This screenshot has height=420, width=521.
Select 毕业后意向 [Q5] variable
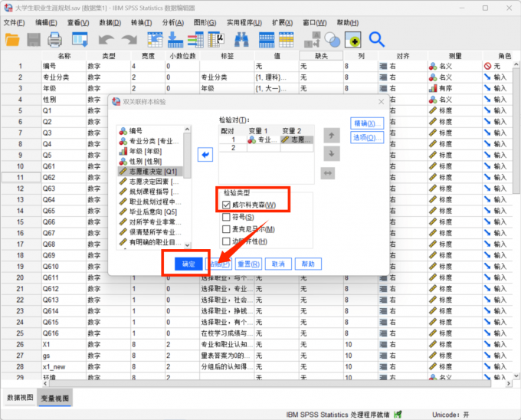pyautogui.click(x=150, y=212)
